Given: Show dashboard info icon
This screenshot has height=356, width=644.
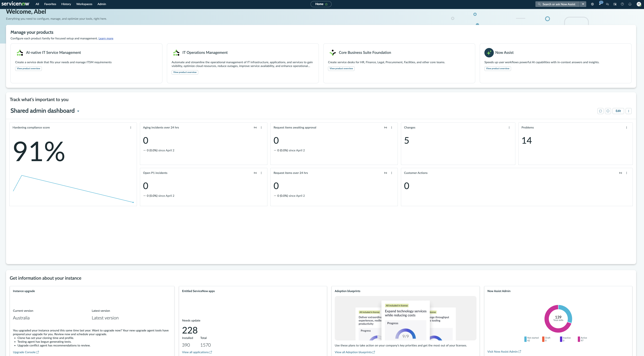Looking at the screenshot, I should click(x=608, y=111).
